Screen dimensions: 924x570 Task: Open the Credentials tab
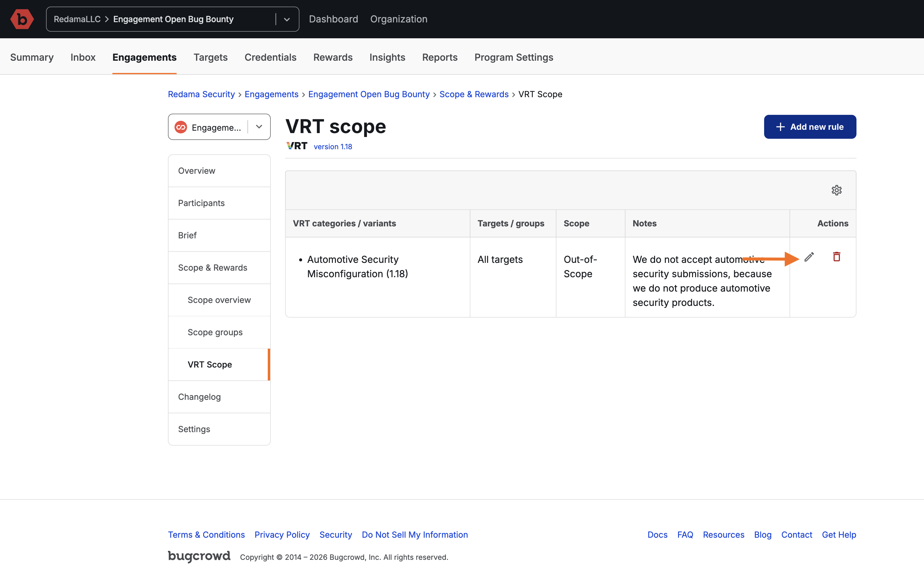pyautogui.click(x=270, y=57)
